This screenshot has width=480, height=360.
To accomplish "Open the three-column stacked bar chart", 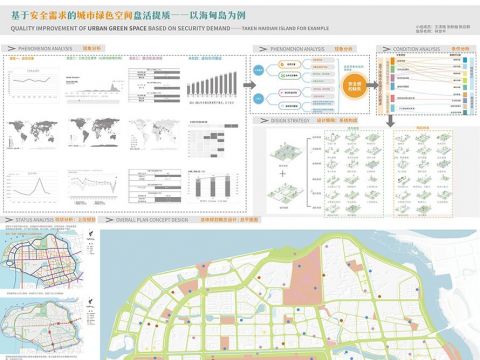I will (213, 187).
